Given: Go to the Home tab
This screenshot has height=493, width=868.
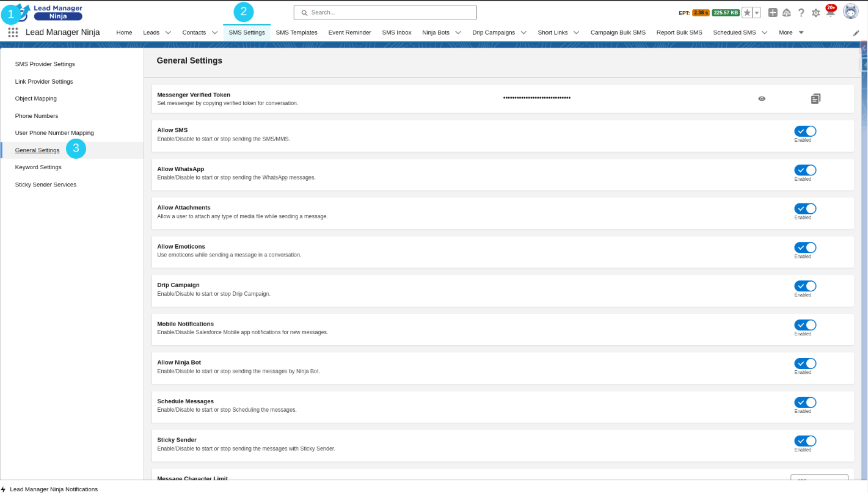Looking at the screenshot, I should click(x=124, y=32).
